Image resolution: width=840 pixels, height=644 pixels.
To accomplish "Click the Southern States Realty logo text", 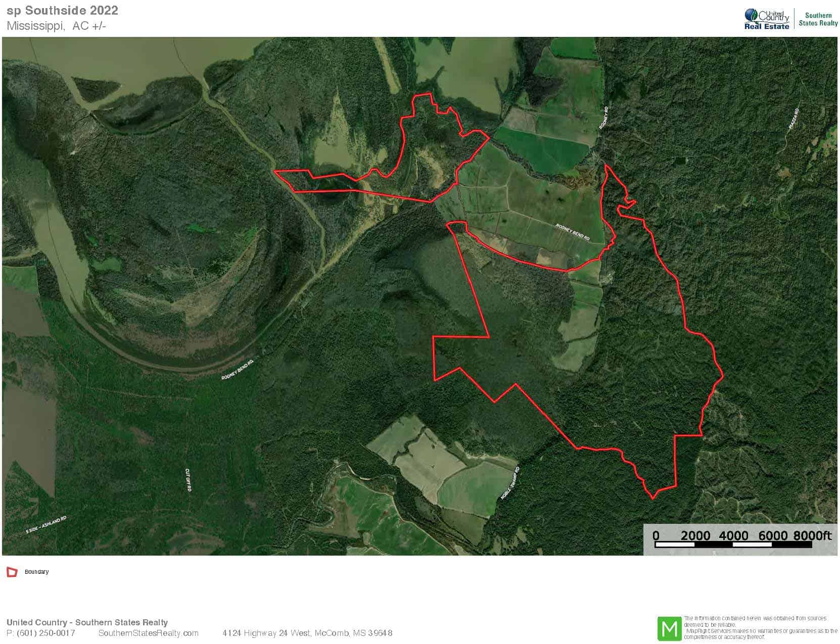I will [818, 19].
